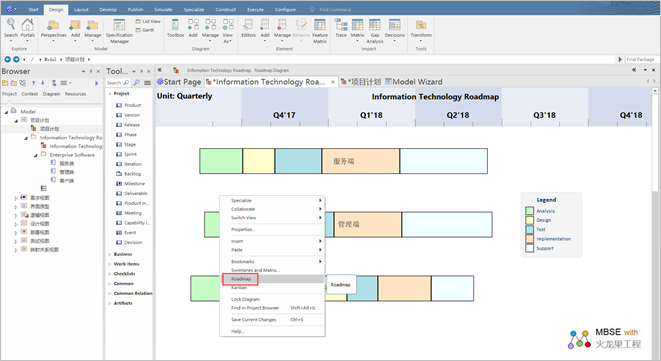Open the Context tab in Browser
The image size is (661, 361).
point(30,94)
